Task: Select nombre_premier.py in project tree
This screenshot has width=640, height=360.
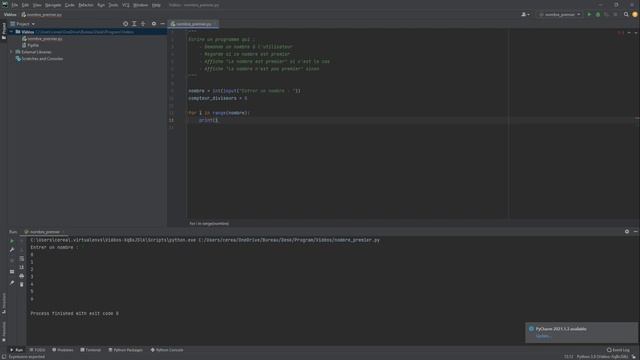Action: point(42,38)
